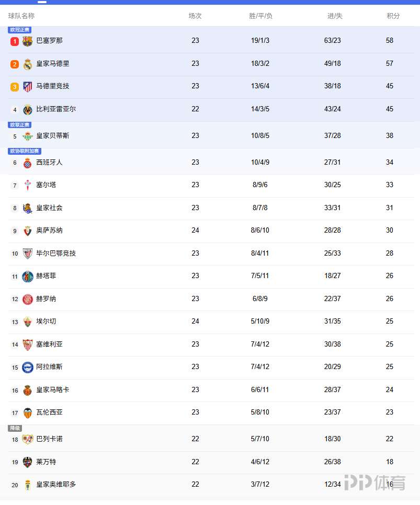This screenshot has width=420, height=505.
Task: Click the Villarreal yellow crest icon
Action: 28,110
